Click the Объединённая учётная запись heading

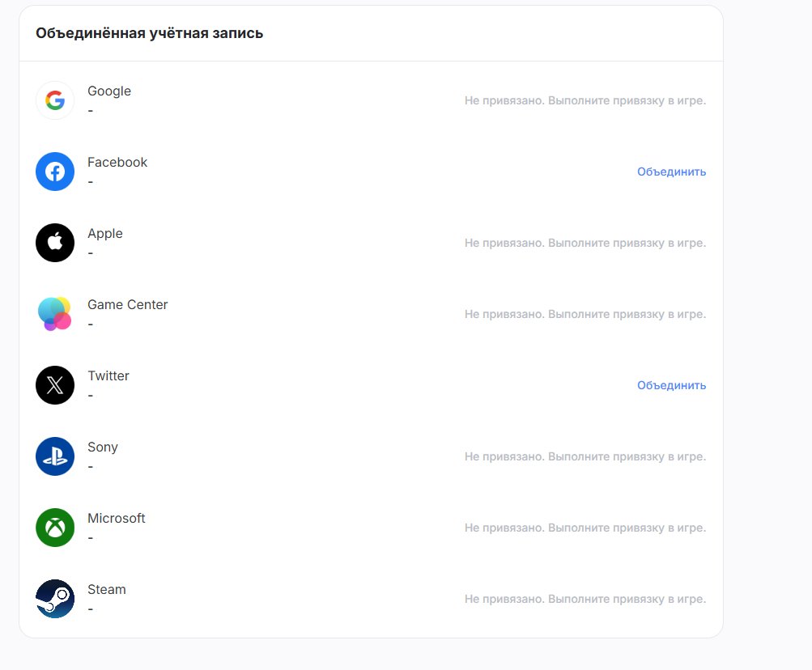(x=149, y=33)
